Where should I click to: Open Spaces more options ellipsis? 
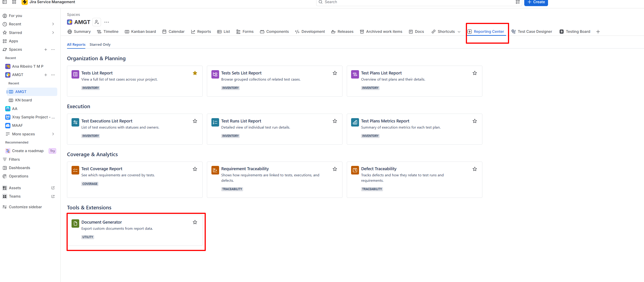pyautogui.click(x=53, y=50)
